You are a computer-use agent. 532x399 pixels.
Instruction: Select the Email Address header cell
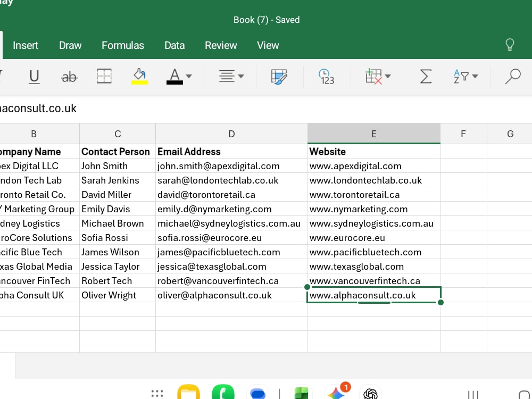[231, 151]
